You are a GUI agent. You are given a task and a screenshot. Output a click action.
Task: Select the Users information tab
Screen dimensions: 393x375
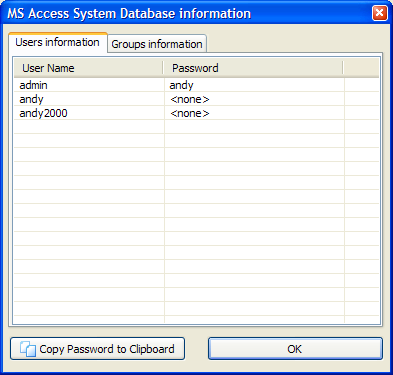click(58, 42)
